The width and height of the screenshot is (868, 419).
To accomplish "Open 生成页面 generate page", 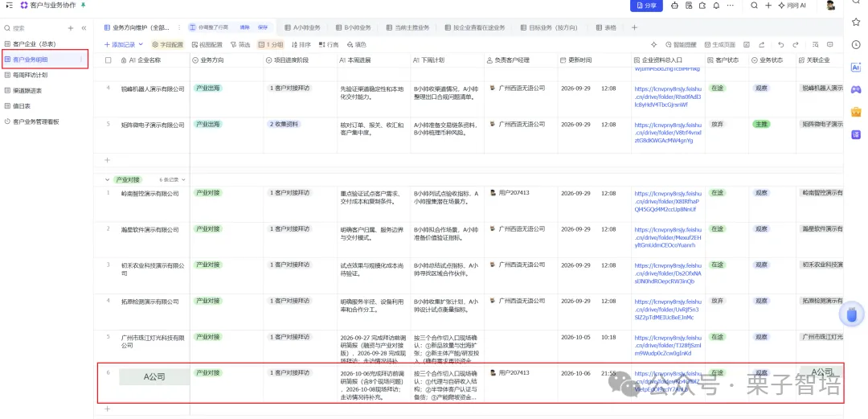I will point(719,44).
